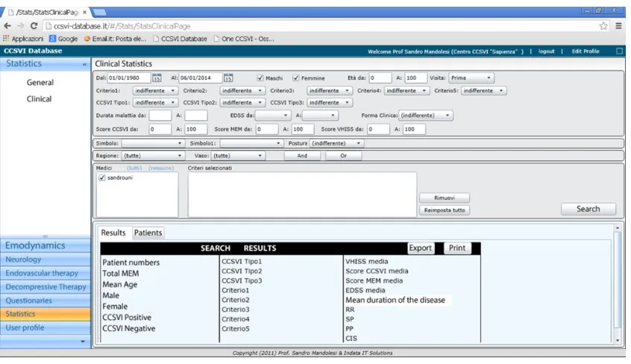Open the Simbolo dropdown
Viewport: 631px width, 364px height.
tap(153, 143)
